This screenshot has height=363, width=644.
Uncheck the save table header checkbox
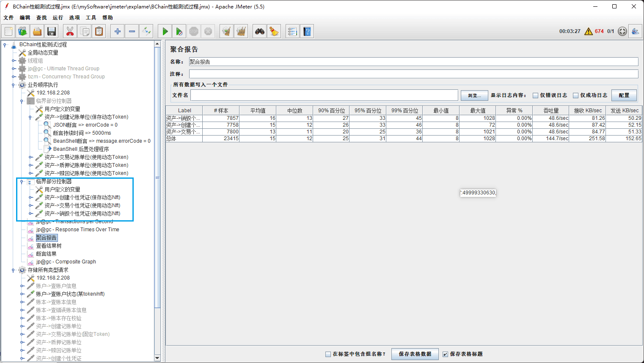point(445,354)
